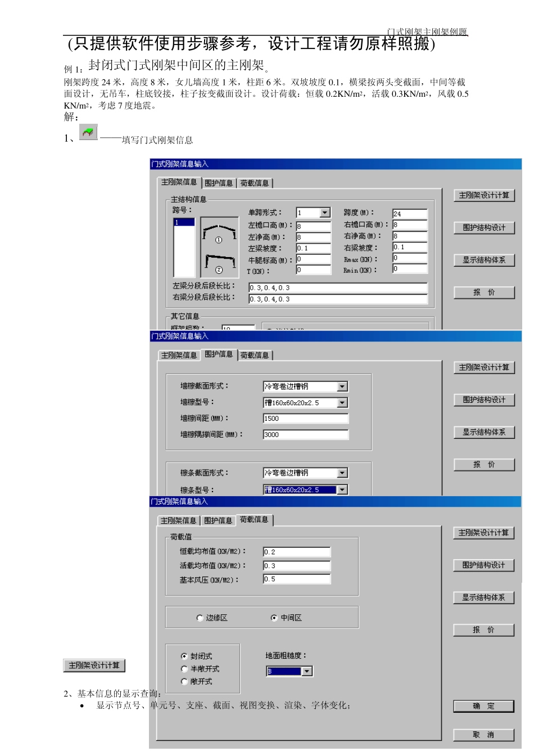This screenshot has width=534, height=756.
Task: Click the 右檐口高(M) input field
Action: coord(410,224)
